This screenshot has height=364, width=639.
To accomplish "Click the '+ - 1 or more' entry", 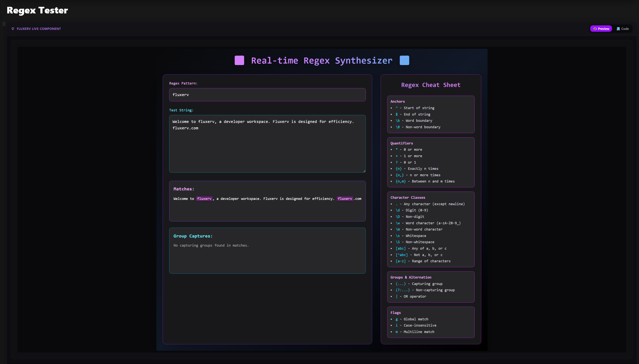I will (x=409, y=156).
